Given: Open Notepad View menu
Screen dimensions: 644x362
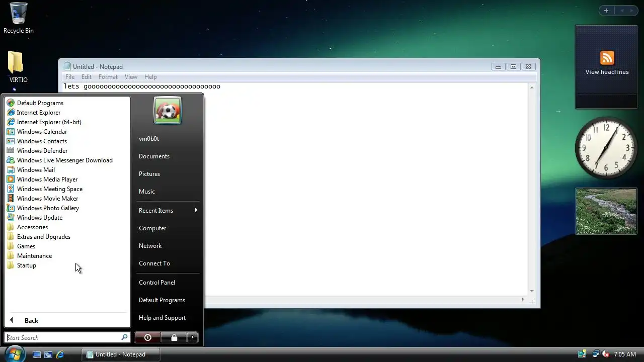Looking at the screenshot, I should (x=131, y=77).
